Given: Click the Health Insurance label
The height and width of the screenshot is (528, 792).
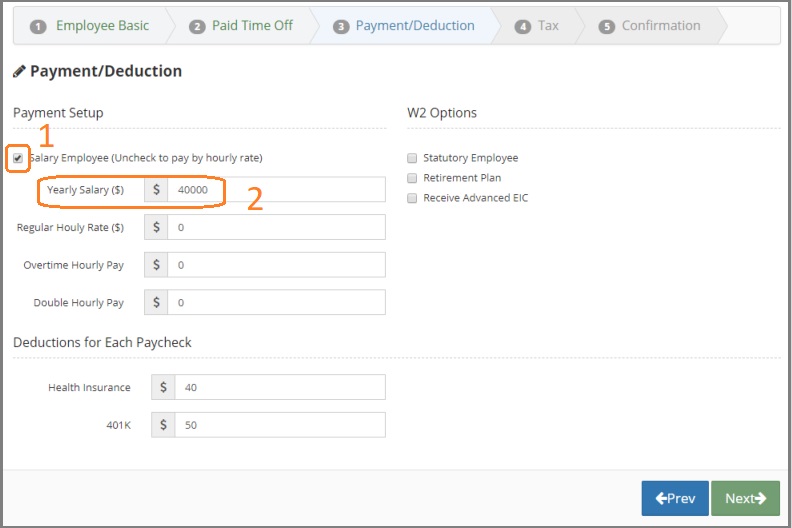Looking at the screenshot, I should click(89, 388).
